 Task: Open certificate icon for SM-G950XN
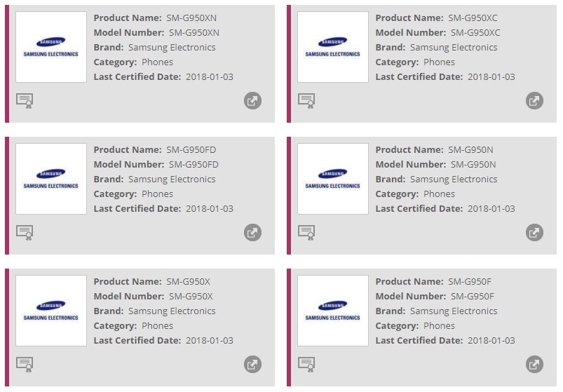25,101
